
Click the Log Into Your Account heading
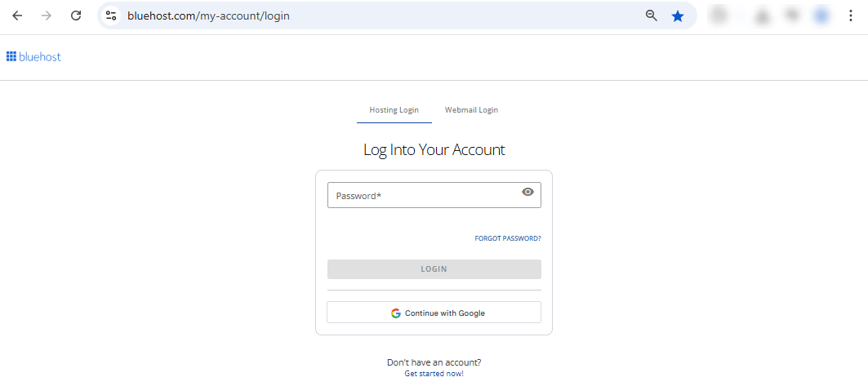coord(434,150)
